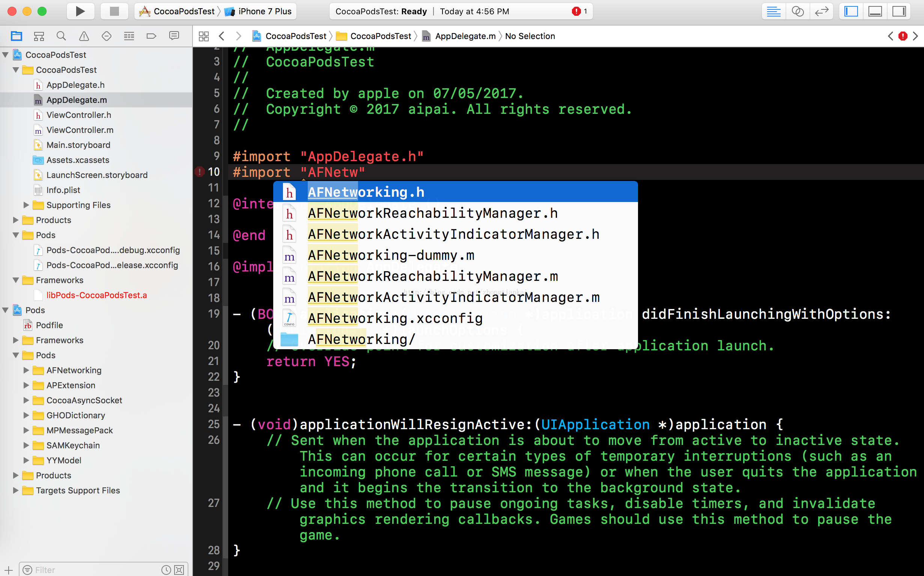Open the Breakpoint navigator
This screenshot has height=576, width=924.
coord(152,36)
